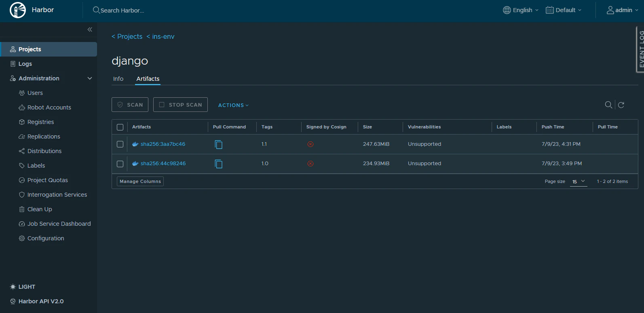Viewport: 644px width, 313px height.
Task: Open Projects in the sidebar
Action: click(x=49, y=49)
